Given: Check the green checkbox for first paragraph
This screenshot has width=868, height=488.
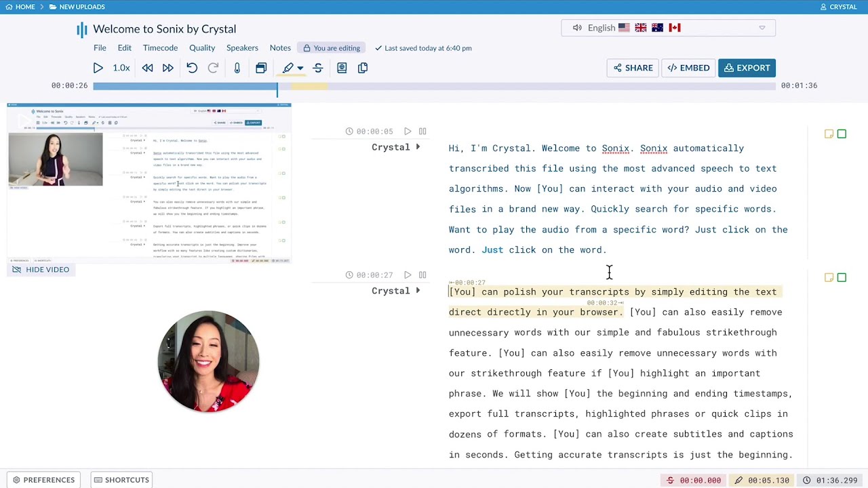Looking at the screenshot, I should tap(842, 134).
